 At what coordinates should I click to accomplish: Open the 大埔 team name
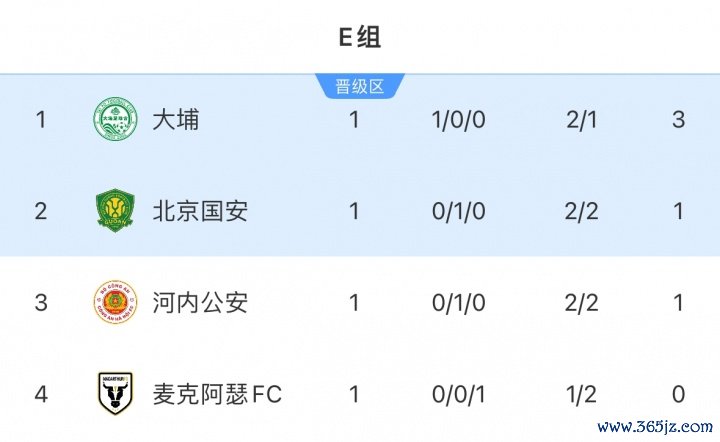coord(176,119)
